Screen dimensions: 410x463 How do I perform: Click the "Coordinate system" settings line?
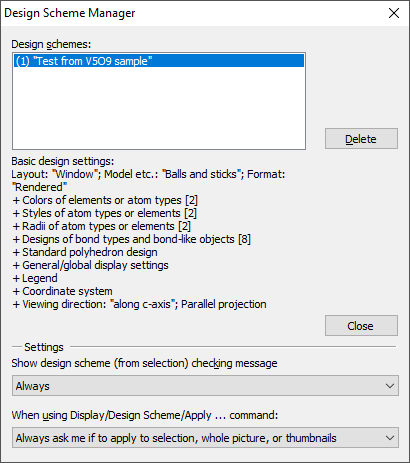coord(62,291)
